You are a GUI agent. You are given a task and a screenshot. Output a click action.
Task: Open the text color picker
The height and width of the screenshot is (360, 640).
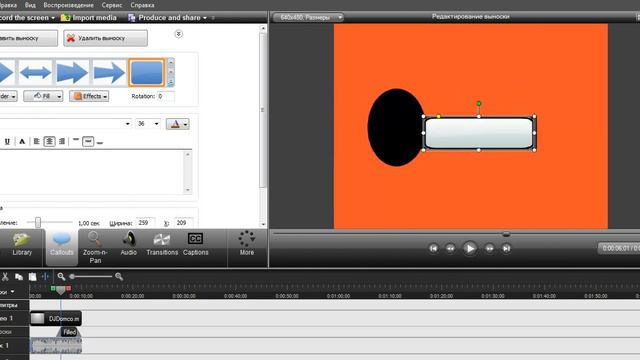(178, 124)
